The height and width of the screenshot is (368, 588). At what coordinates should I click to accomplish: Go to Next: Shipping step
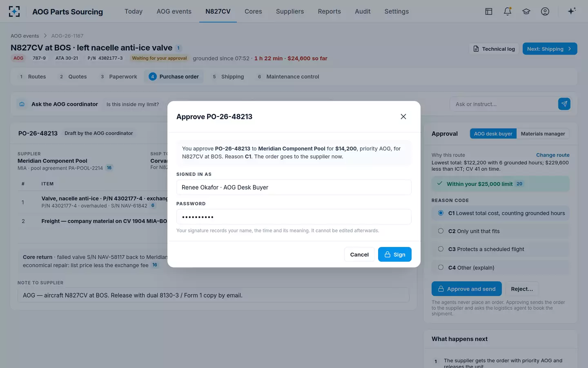[x=550, y=49]
